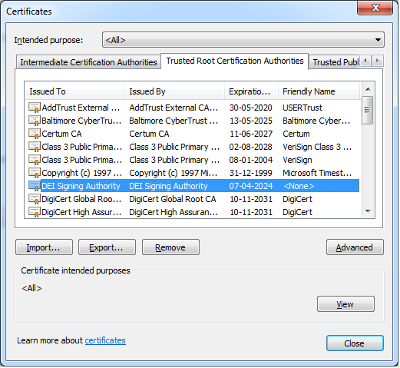The height and width of the screenshot is (368, 400).
Task: Click certificate icon of the 08-01-2004 Class 3 row
Action: pos(34,160)
